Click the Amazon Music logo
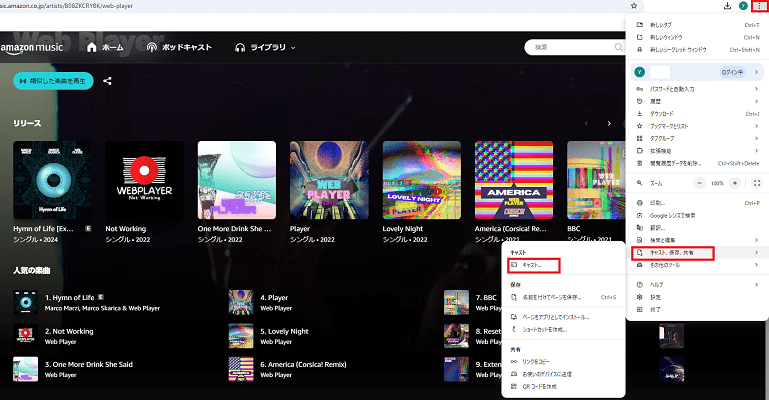769x400 pixels. click(x=32, y=48)
